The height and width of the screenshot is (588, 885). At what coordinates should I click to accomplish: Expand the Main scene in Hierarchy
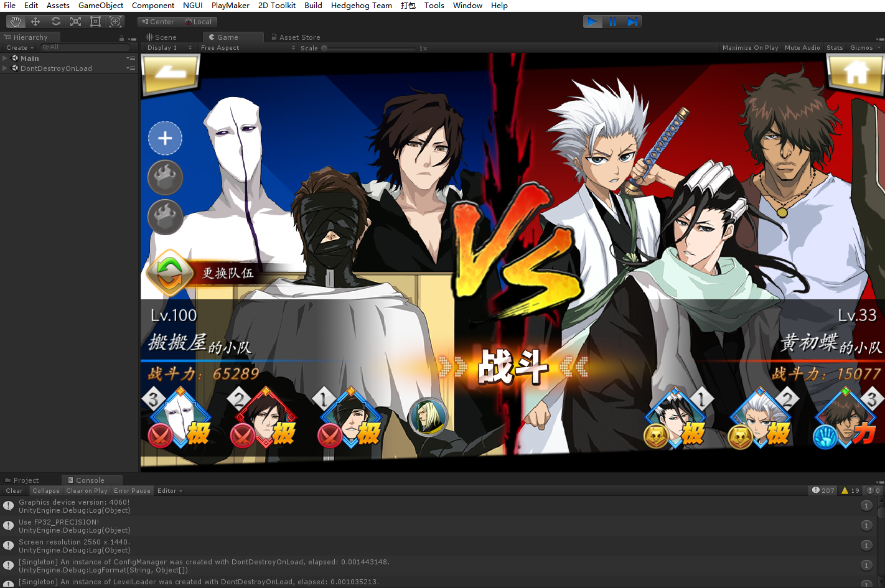pyautogui.click(x=5, y=58)
